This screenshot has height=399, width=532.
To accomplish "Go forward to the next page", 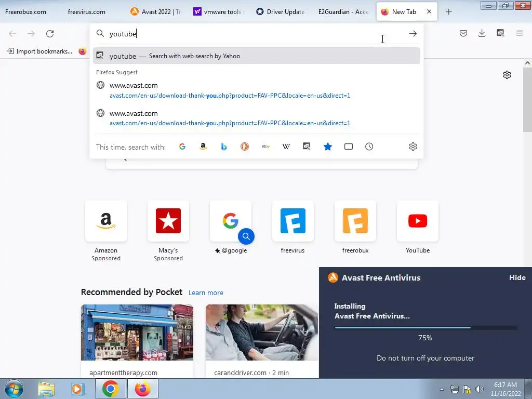I will tap(31, 34).
